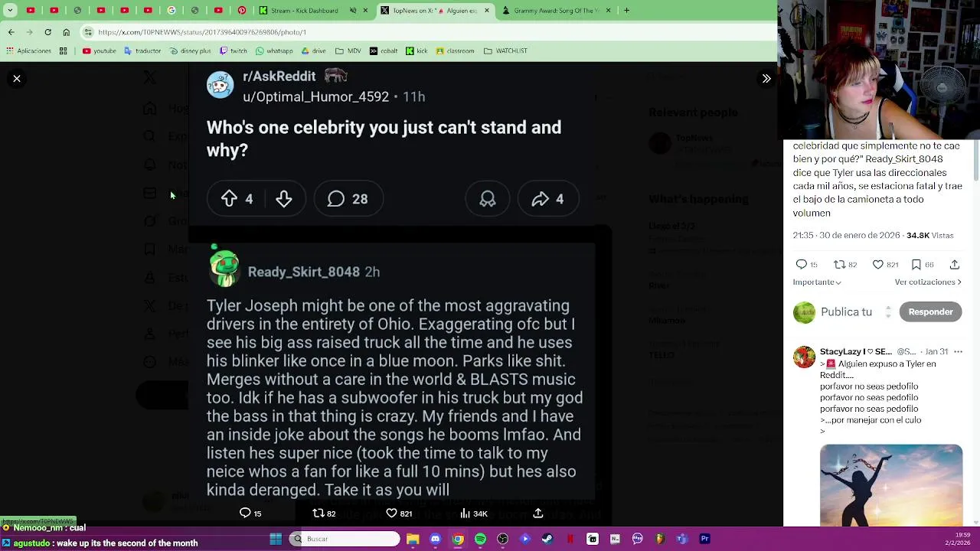The height and width of the screenshot is (551, 980).
Task: Collapse the side panel with double-chevron icon
Action: [x=766, y=79]
